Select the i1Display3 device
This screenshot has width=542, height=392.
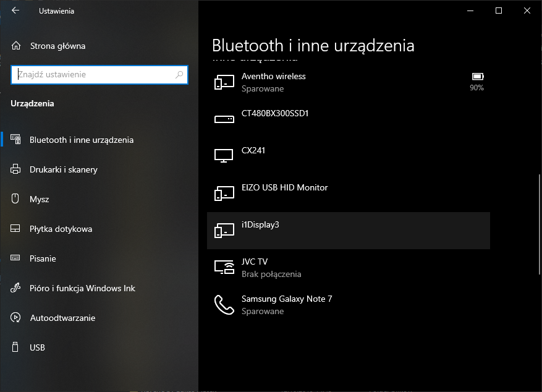(260, 225)
